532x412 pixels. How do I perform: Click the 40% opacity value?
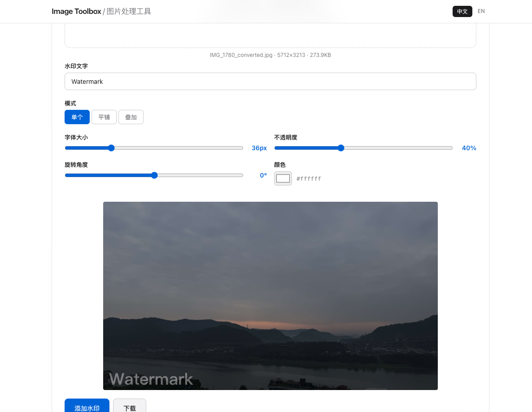(x=469, y=148)
